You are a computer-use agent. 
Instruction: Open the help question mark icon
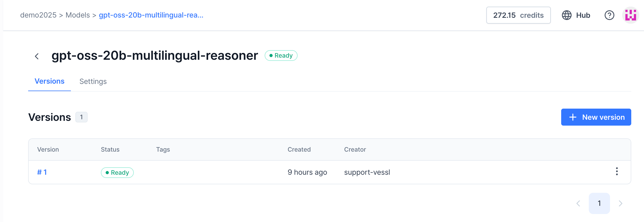609,15
